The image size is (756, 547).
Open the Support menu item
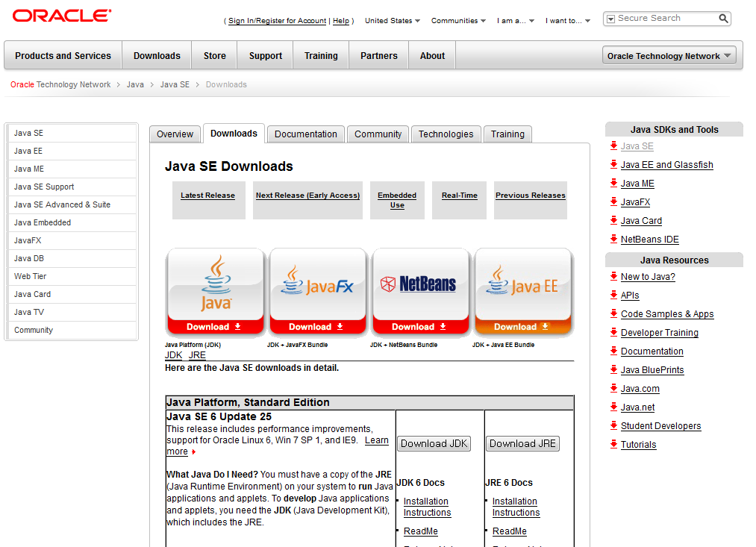[x=265, y=55]
